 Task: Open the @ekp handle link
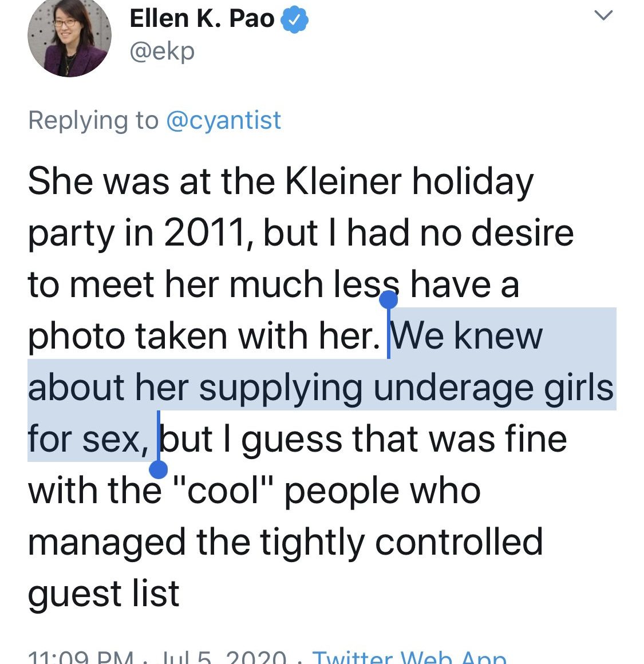point(162,52)
